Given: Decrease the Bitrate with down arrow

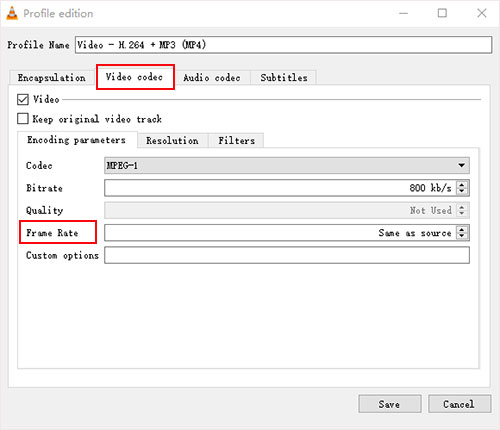Looking at the screenshot, I should point(462,191).
